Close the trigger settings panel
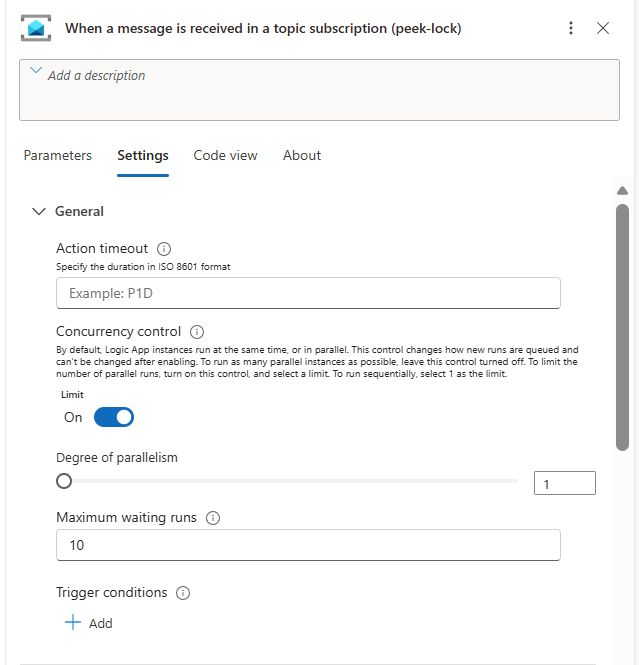Image resolution: width=639 pixels, height=665 pixels. pos(603,28)
